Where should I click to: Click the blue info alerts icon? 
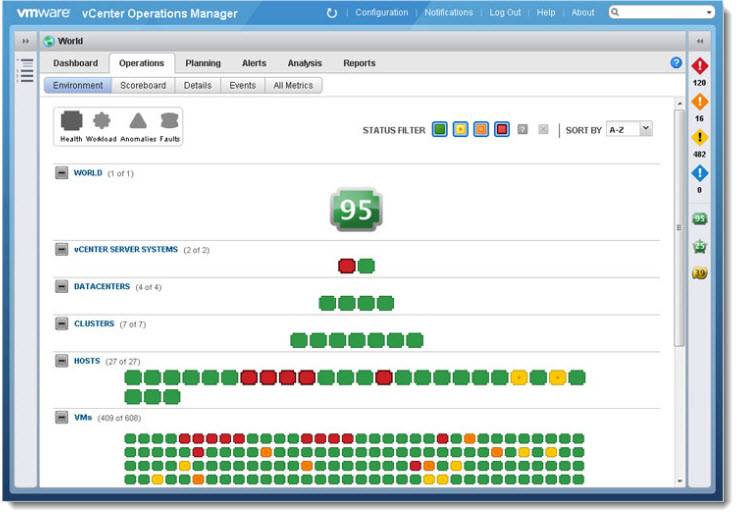(x=700, y=173)
